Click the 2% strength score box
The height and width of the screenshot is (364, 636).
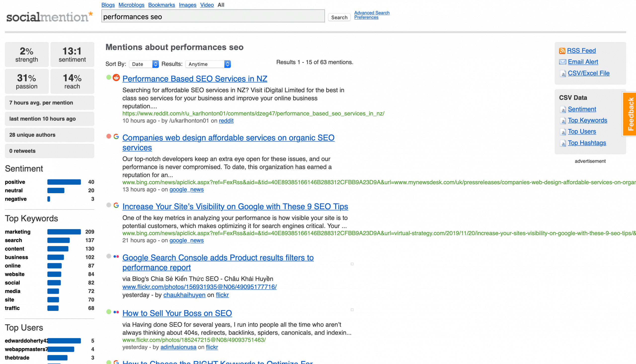click(x=27, y=54)
